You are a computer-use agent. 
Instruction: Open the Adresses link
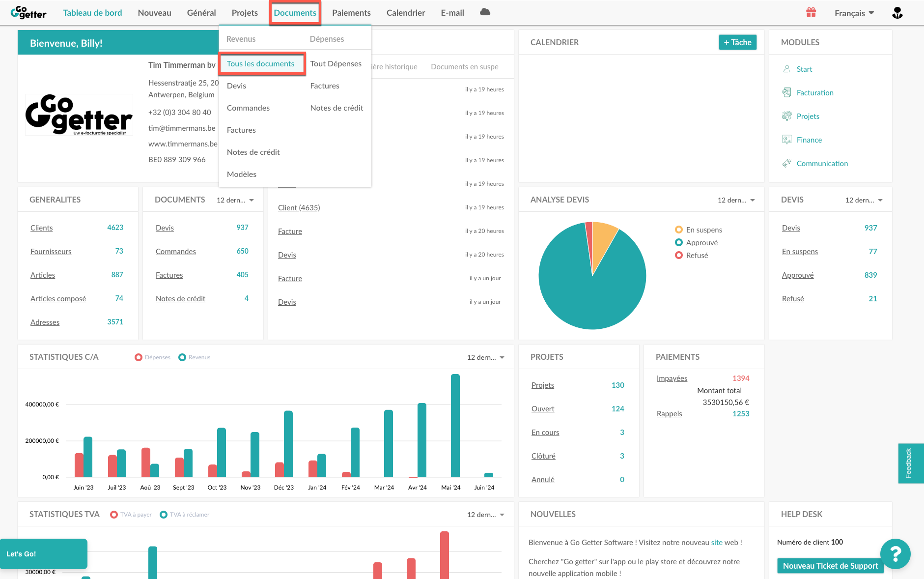(x=45, y=322)
